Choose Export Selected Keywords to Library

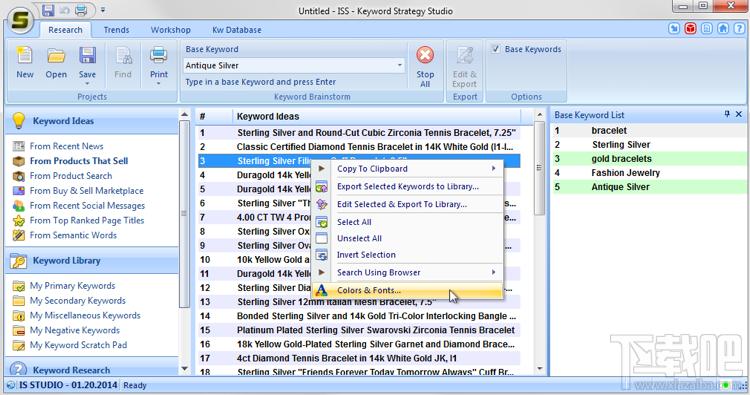(x=408, y=187)
